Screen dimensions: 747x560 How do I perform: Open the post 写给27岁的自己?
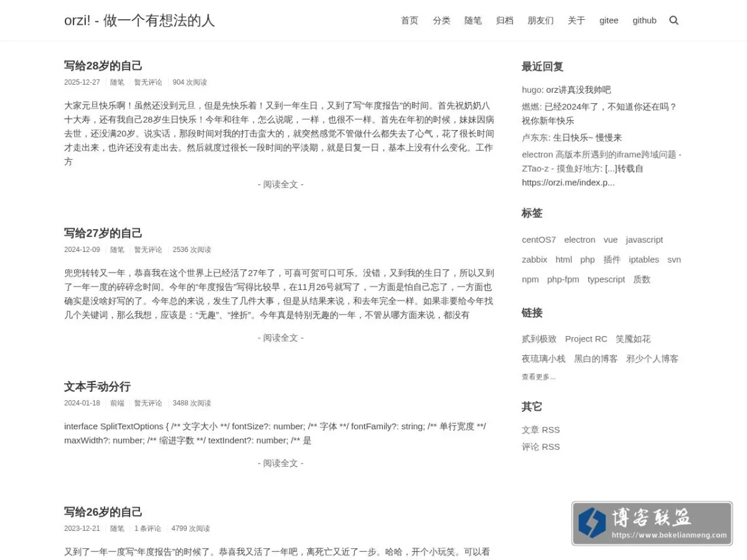(x=103, y=233)
